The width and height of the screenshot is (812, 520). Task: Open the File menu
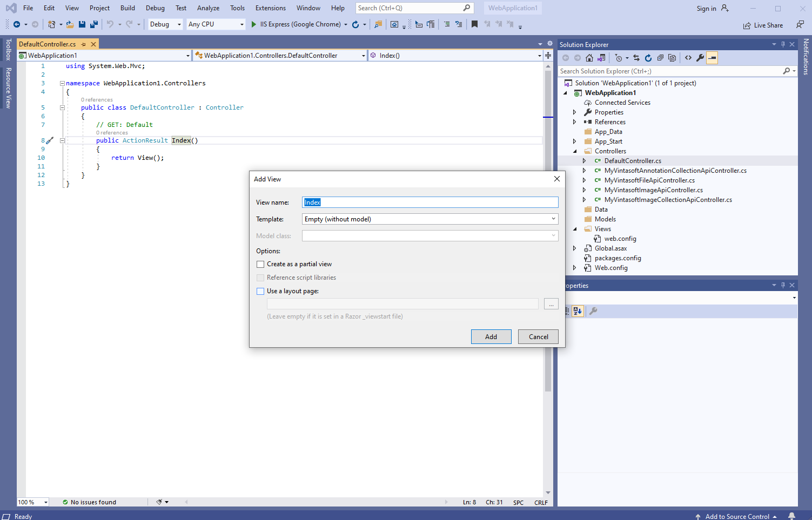[x=28, y=8]
